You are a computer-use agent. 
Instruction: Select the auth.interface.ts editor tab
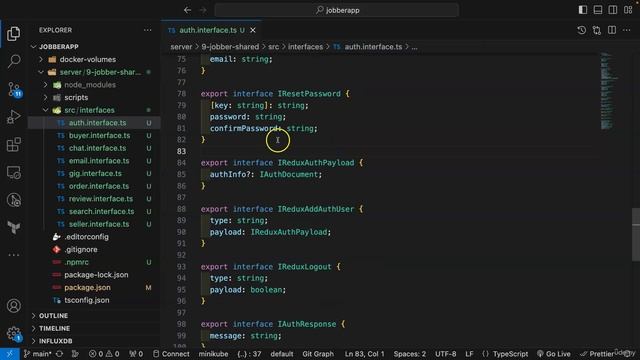tap(211, 30)
